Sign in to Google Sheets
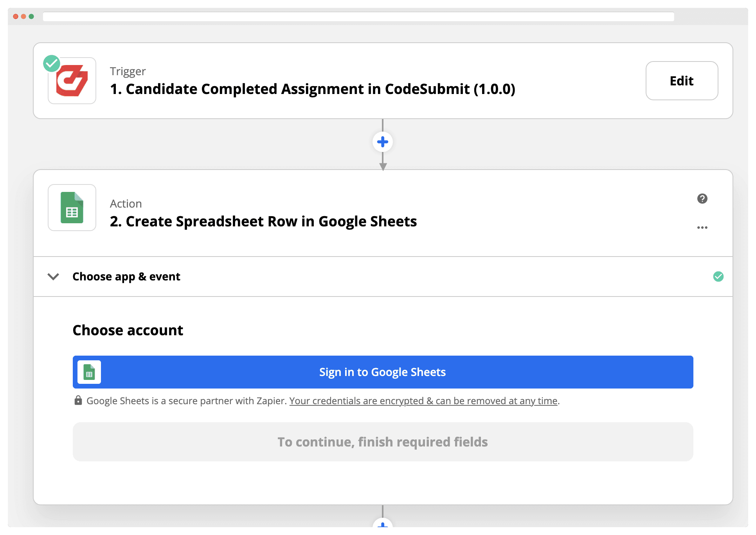Image resolution: width=756 pixels, height=535 pixels. click(383, 372)
